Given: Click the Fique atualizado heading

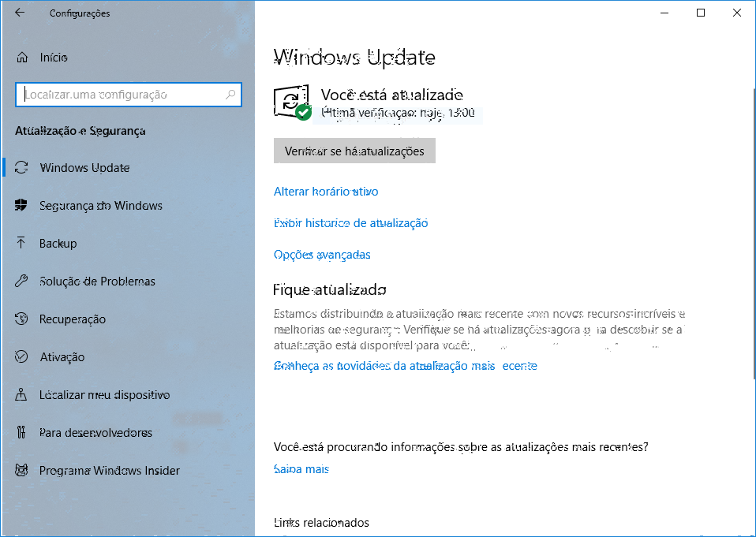Looking at the screenshot, I should tap(330, 289).
